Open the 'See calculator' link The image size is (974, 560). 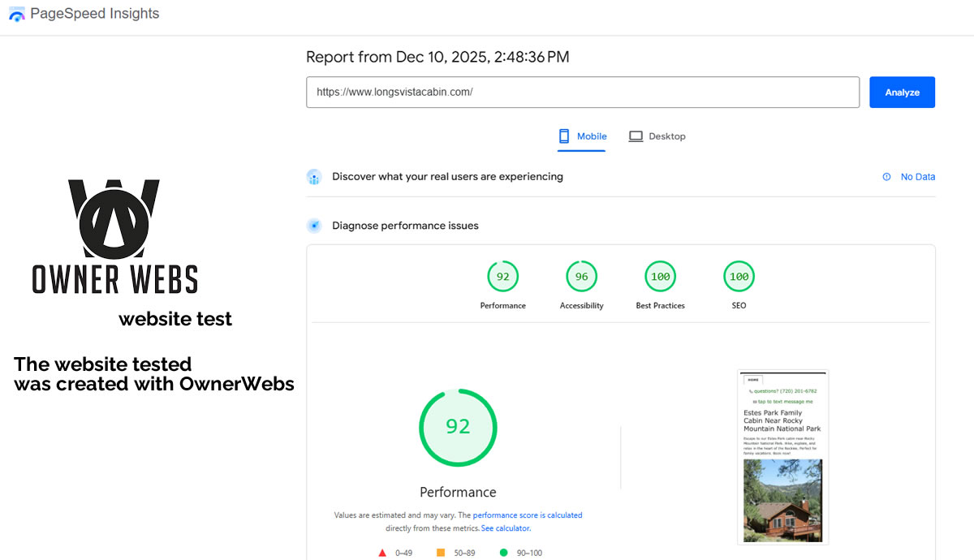505,528
